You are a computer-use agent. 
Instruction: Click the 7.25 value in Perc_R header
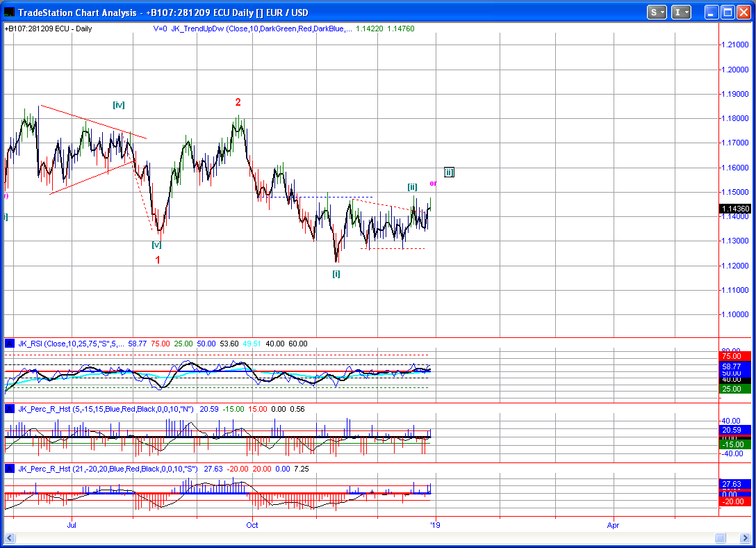coord(302,469)
